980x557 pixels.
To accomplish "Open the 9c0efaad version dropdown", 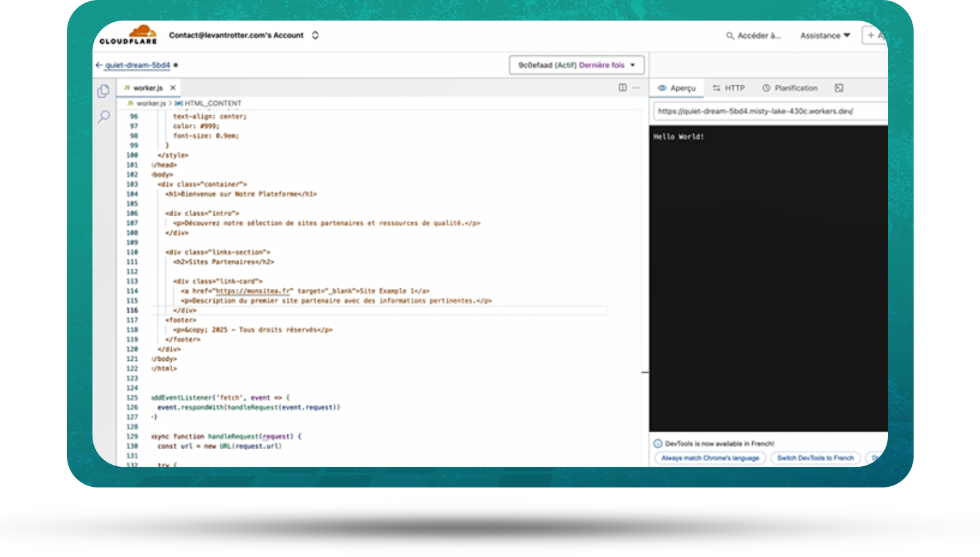I will [x=576, y=65].
